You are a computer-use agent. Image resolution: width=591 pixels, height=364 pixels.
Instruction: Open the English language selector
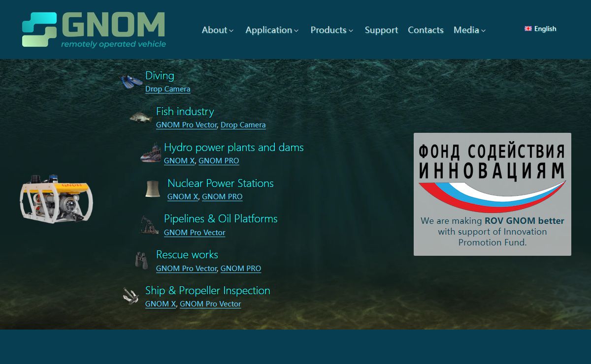[x=540, y=29]
